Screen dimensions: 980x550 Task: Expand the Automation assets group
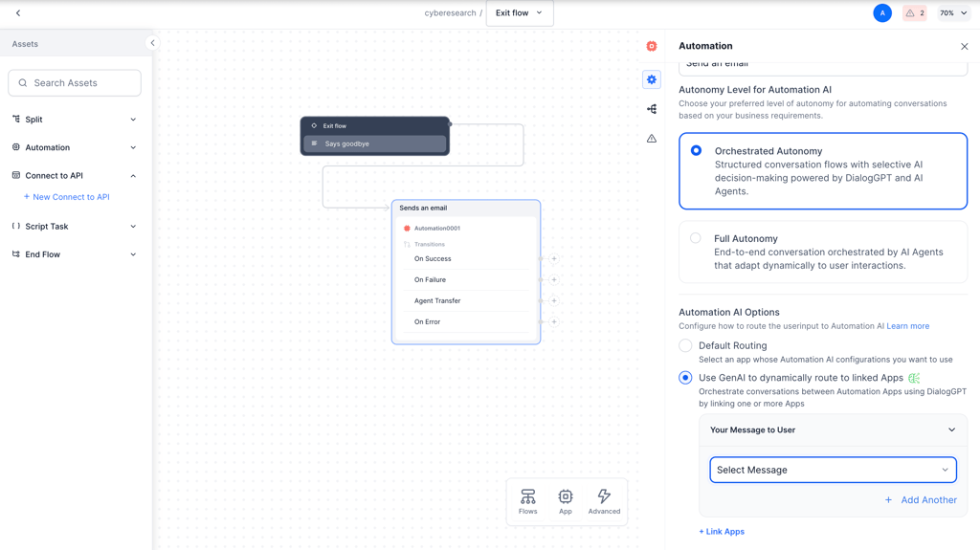133,147
